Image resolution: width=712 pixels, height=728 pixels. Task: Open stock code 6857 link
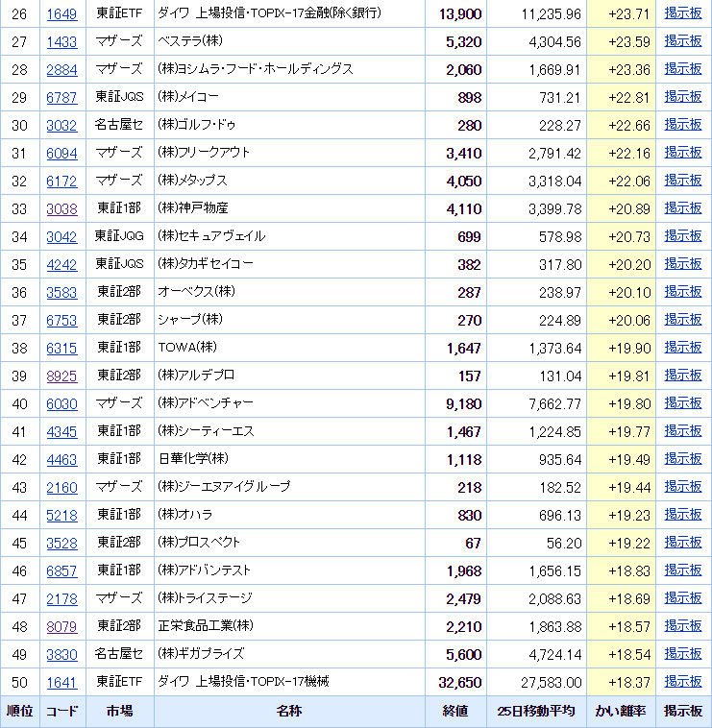coord(61,571)
